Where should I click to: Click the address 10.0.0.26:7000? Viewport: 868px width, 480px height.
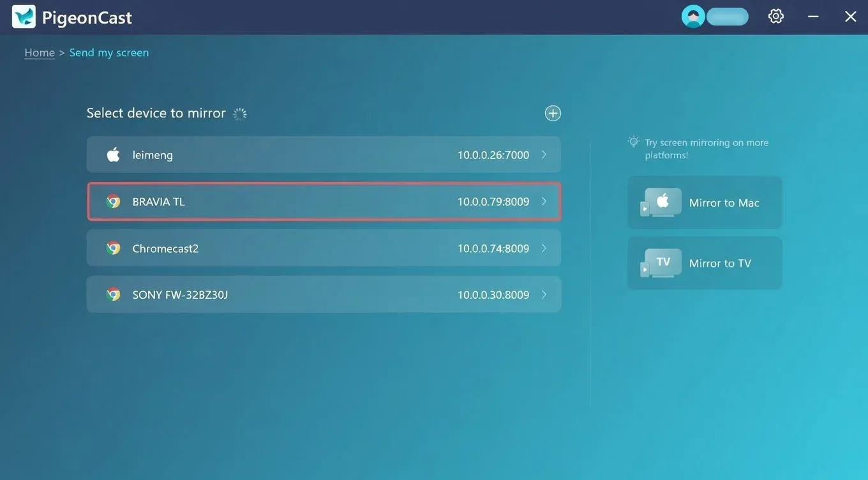coord(493,154)
